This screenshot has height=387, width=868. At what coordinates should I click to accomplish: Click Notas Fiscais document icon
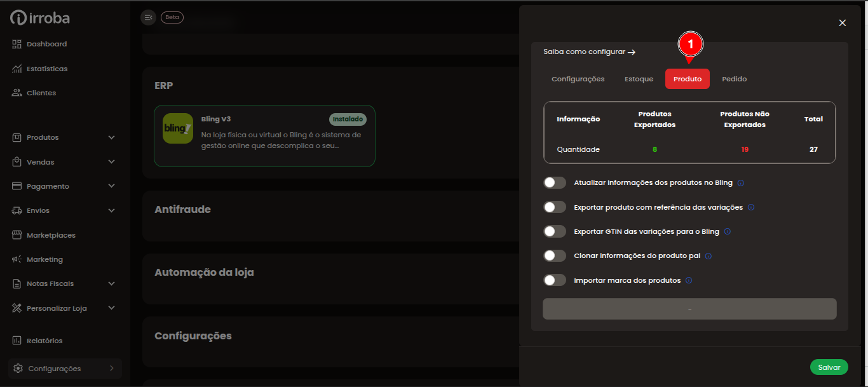click(17, 283)
